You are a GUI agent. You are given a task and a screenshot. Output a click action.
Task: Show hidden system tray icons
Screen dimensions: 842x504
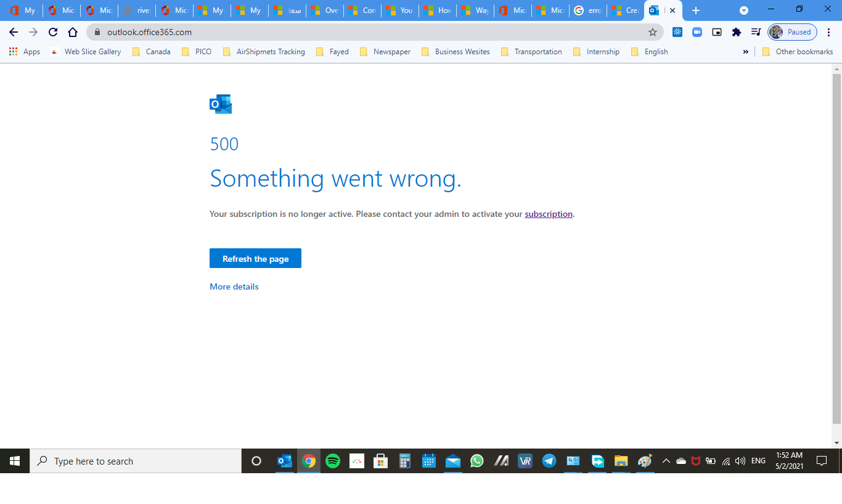point(666,461)
